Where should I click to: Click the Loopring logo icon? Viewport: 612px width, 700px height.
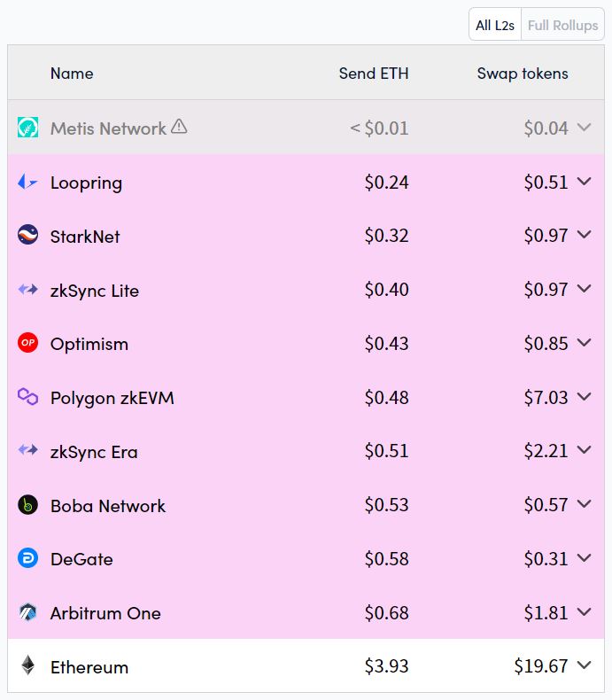coord(27,183)
